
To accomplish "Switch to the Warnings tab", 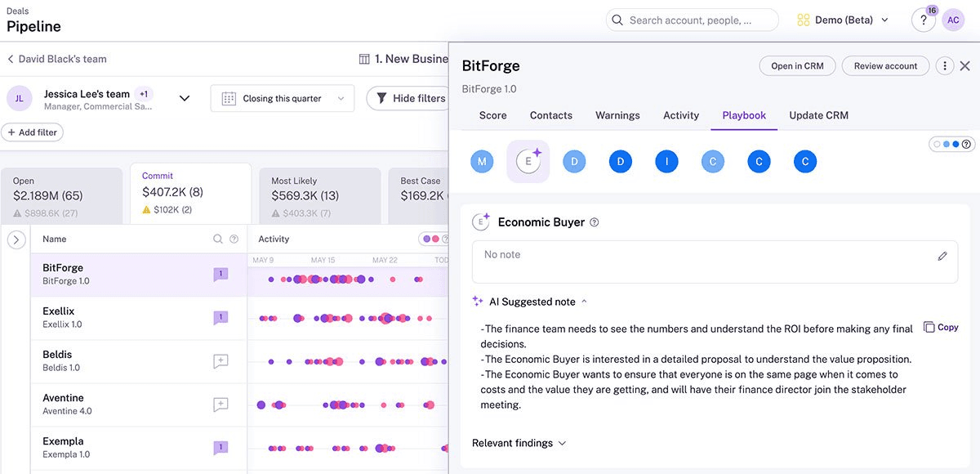I will click(617, 115).
